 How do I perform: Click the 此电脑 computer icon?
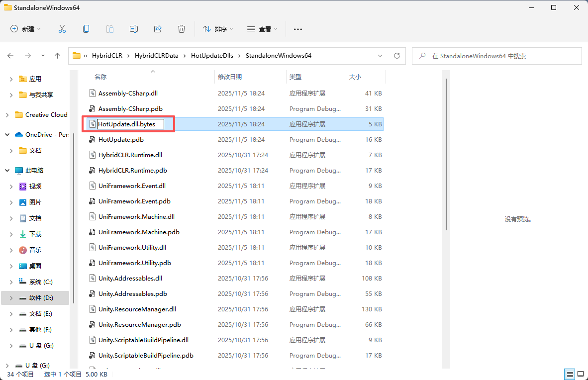[x=19, y=170]
